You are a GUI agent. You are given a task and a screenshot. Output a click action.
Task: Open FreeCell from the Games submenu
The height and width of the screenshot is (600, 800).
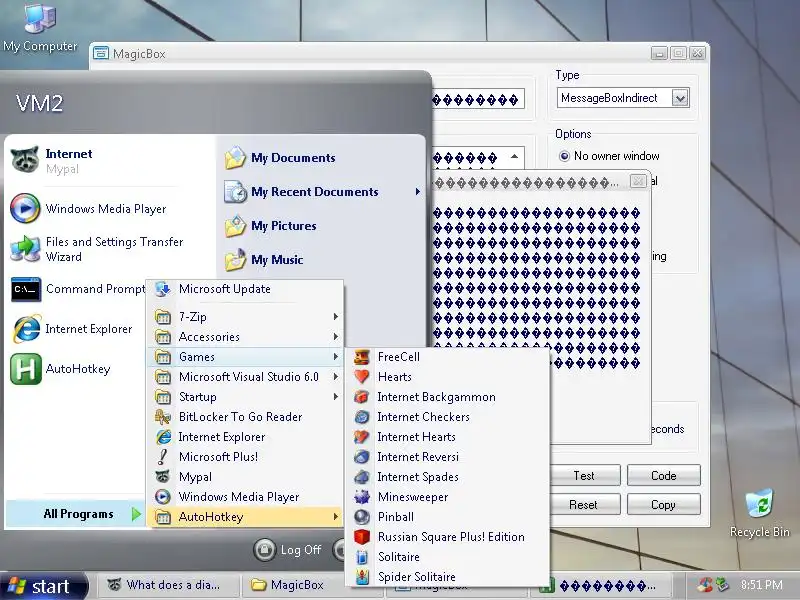[447, 357]
